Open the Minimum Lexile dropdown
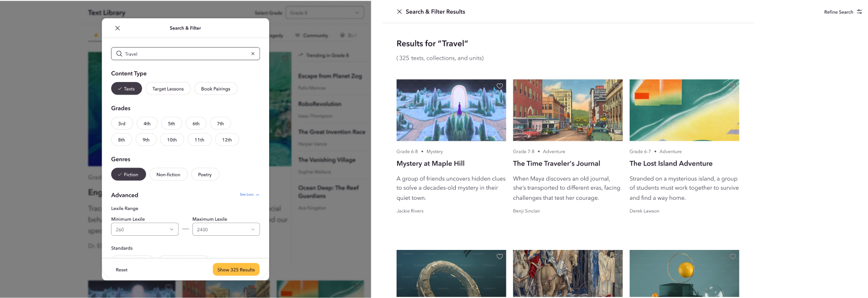868x298 pixels. coord(145,229)
